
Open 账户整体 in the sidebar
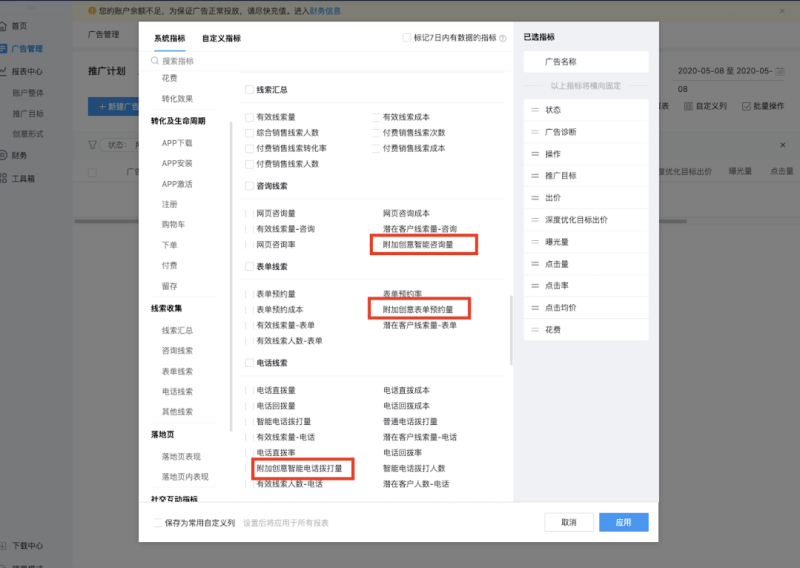28,93
